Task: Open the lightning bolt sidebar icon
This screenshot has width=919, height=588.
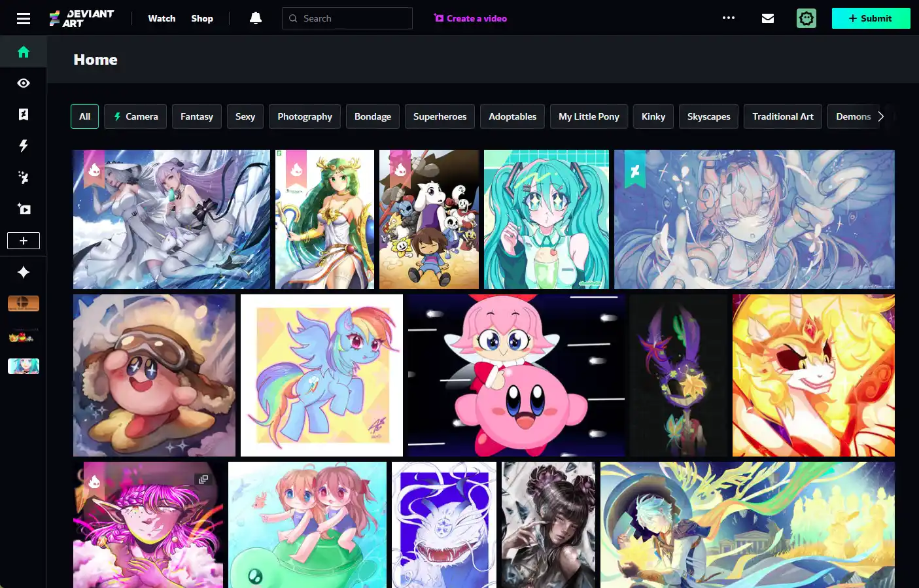Action: [x=24, y=146]
